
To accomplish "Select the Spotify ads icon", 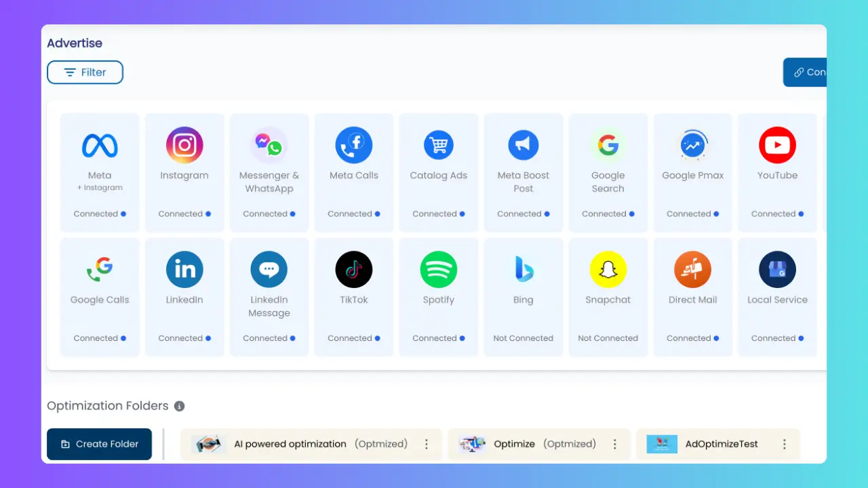I will coord(439,270).
